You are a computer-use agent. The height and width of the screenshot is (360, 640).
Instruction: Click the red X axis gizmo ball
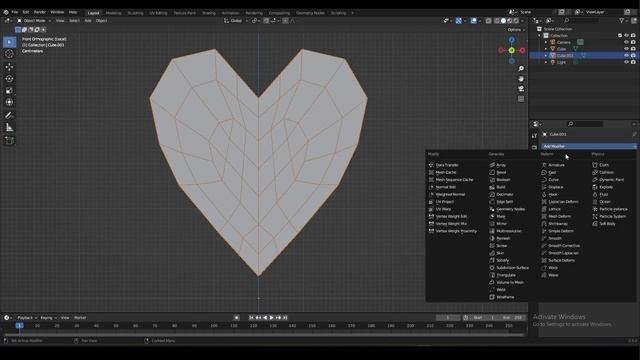tap(522, 50)
